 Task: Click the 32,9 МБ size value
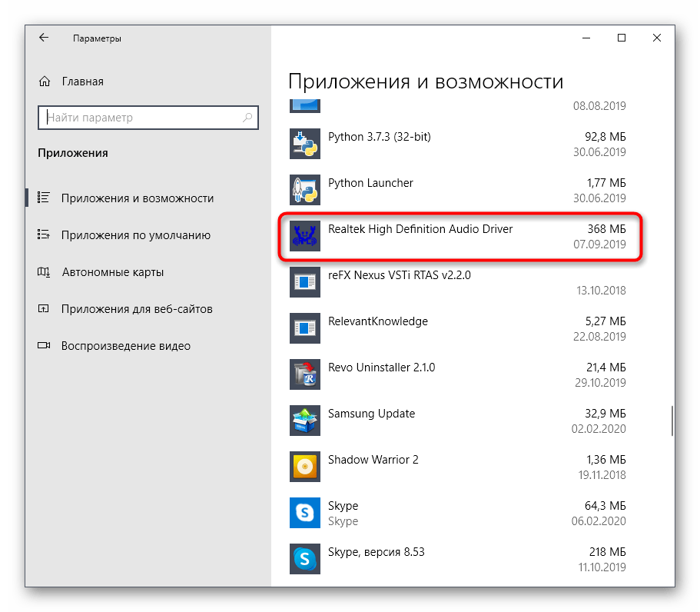coord(605,414)
